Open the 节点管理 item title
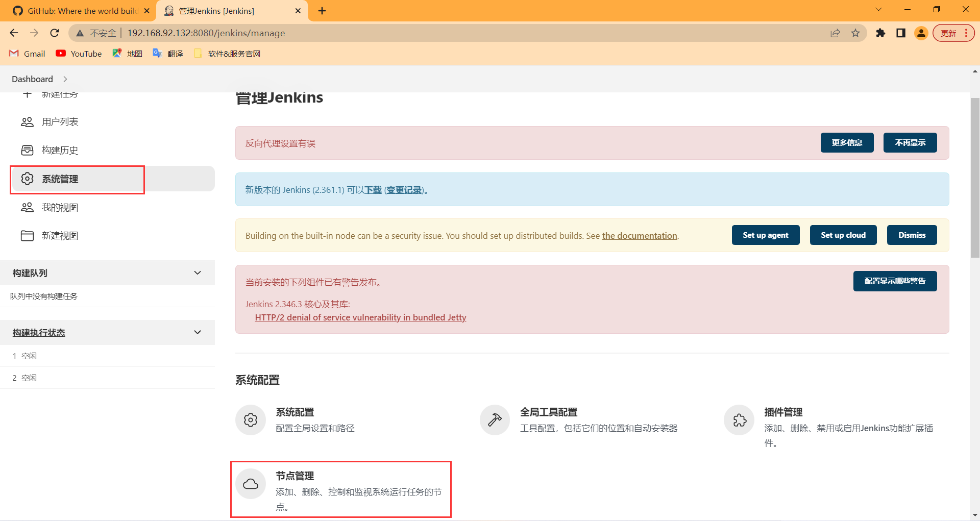 pyautogui.click(x=295, y=476)
